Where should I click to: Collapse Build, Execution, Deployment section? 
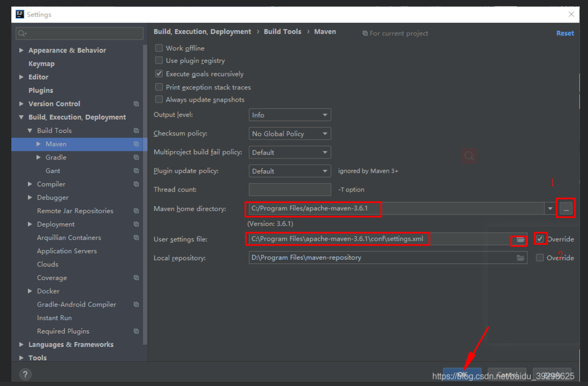point(21,117)
